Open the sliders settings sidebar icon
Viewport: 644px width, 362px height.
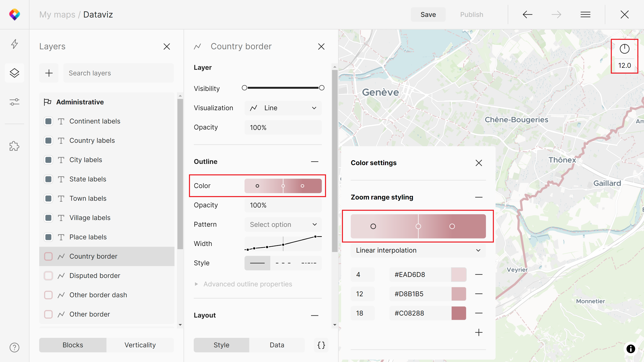coord(14,102)
